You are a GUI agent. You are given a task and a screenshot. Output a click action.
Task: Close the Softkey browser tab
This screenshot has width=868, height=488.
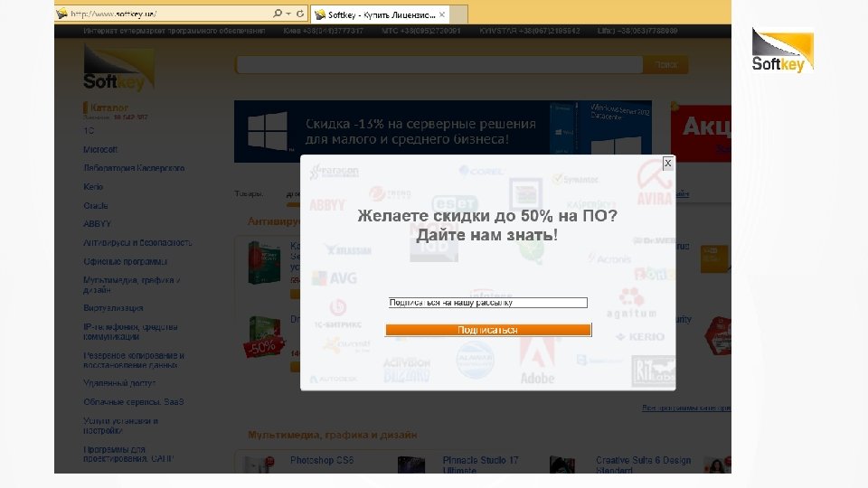(442, 15)
